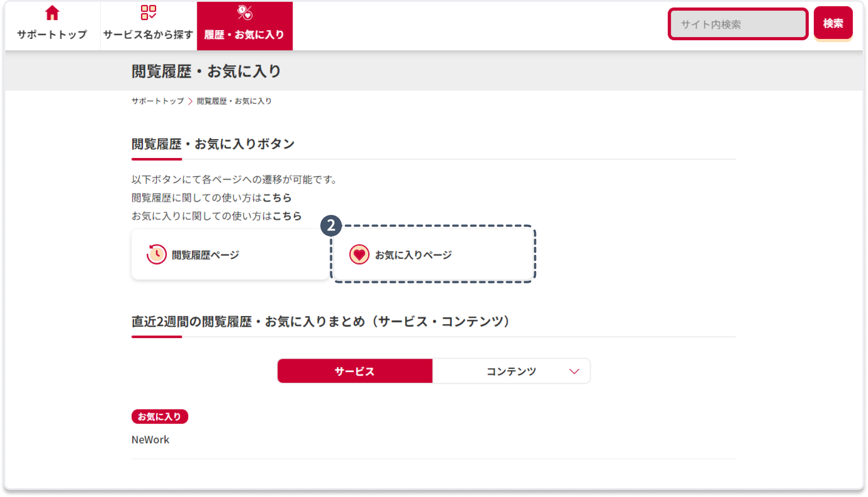Click the clock-heart icon above 履歴・お気に入り
Viewport: 868px width, 497px height.
point(245,13)
